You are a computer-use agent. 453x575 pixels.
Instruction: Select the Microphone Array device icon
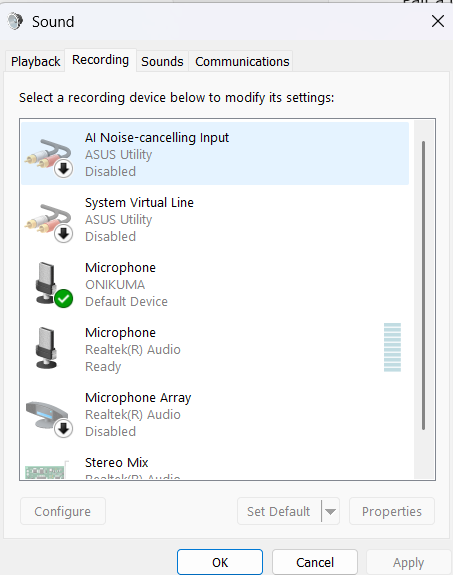click(49, 417)
